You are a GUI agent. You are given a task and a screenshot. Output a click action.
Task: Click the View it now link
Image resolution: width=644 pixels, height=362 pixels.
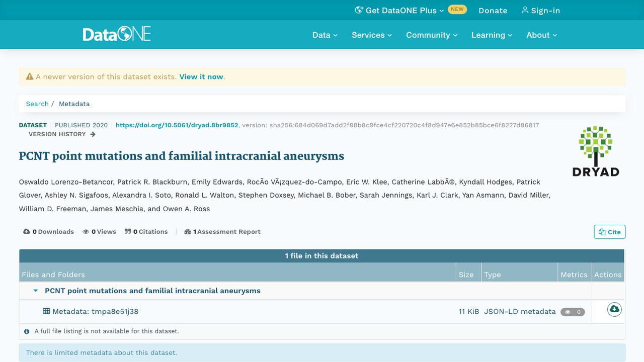[201, 77]
